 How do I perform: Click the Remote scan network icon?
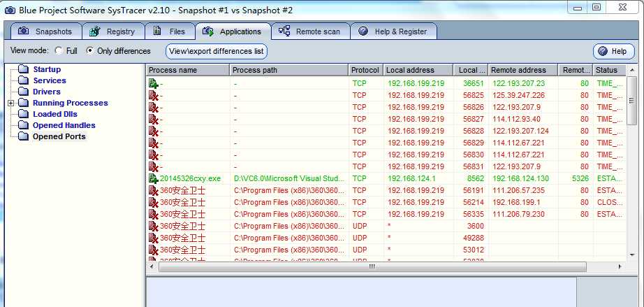click(x=284, y=31)
